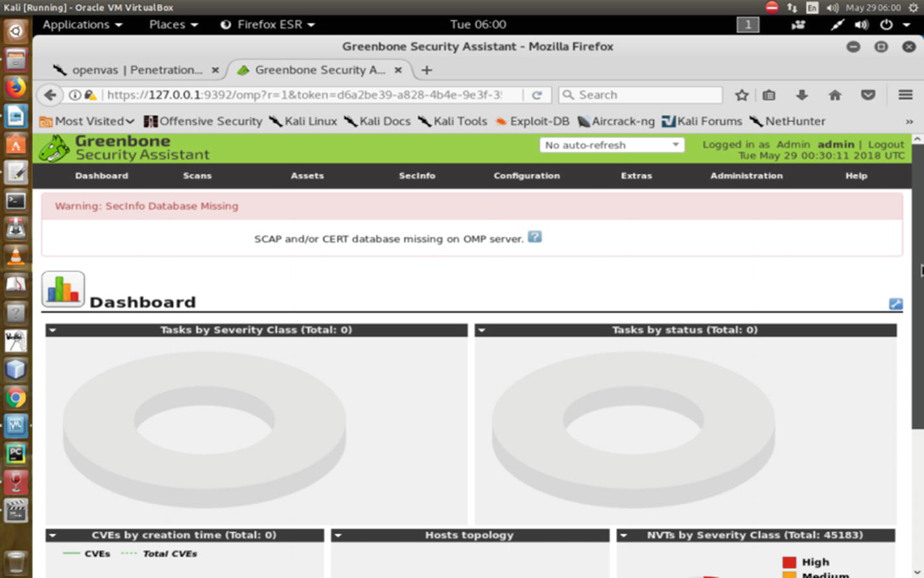Open the bookmarks library icon
The height and width of the screenshot is (578, 924).
(x=769, y=95)
